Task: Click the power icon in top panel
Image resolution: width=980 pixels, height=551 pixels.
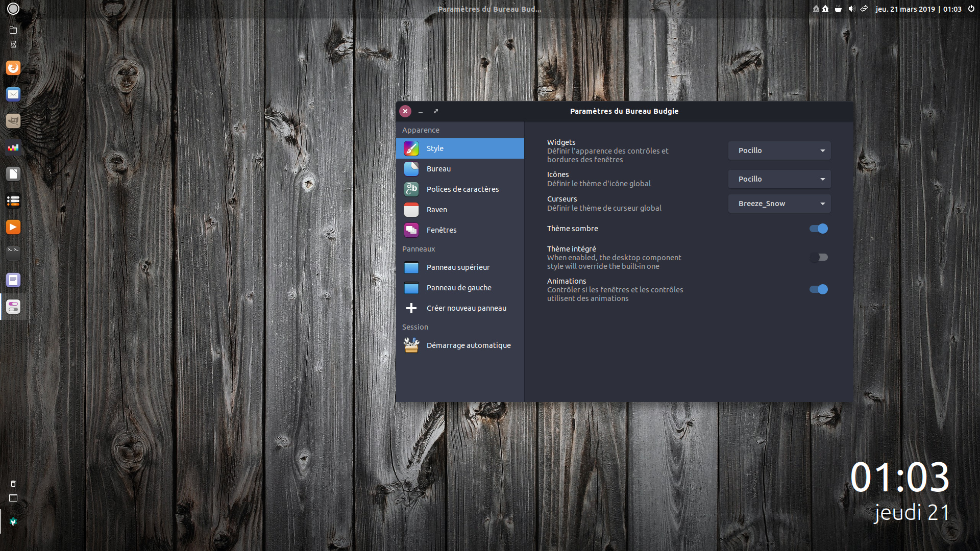Action: click(971, 9)
